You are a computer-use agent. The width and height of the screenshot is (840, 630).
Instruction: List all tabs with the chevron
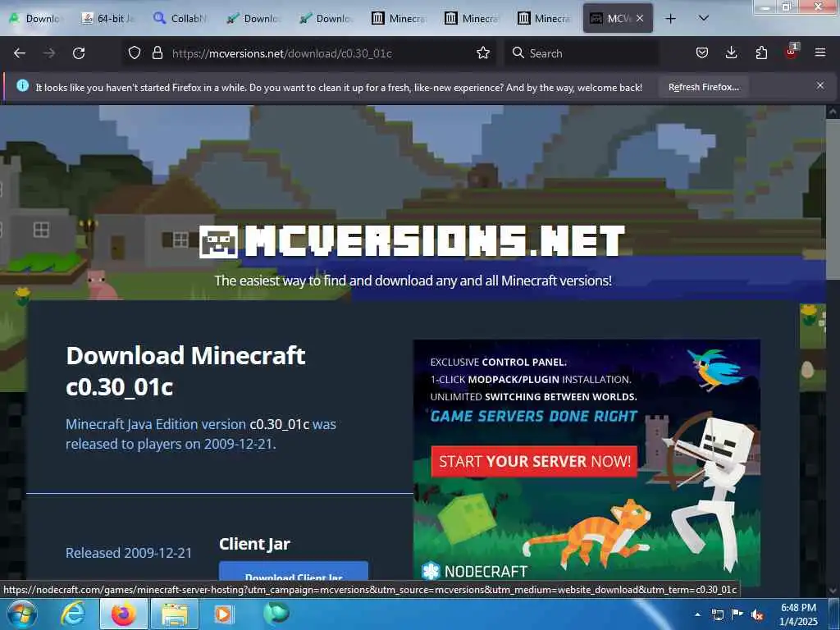tap(704, 18)
